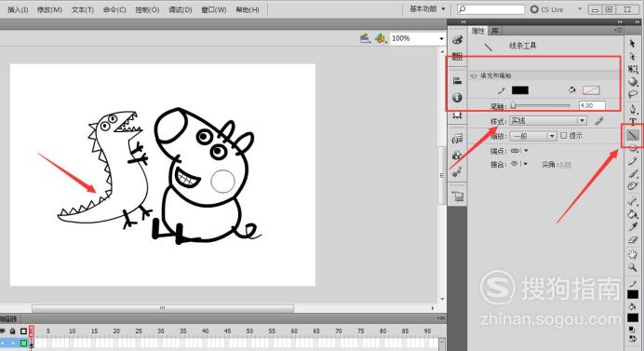Screen dimensions: 644x351
Task: Select the Hand tool
Action: click(633, 254)
